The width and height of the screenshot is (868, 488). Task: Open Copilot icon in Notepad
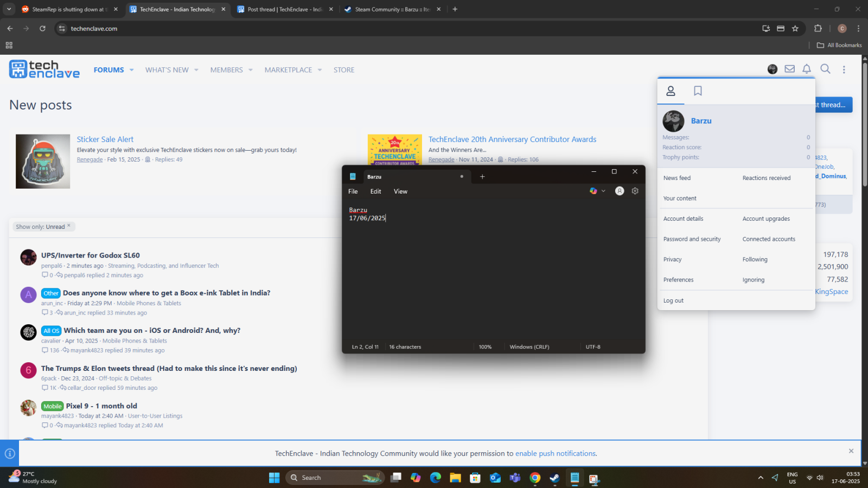point(593,191)
